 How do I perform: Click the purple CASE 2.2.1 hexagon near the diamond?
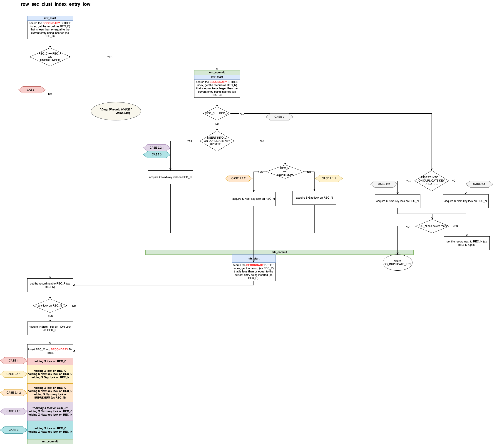(x=156, y=148)
